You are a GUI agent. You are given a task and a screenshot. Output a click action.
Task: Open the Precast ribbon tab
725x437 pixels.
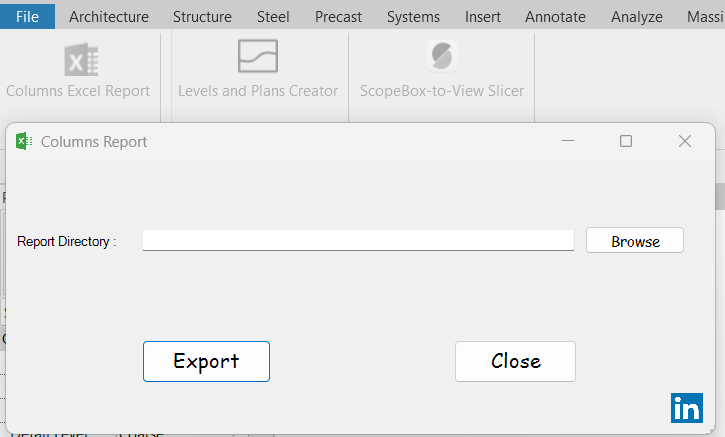(x=338, y=16)
